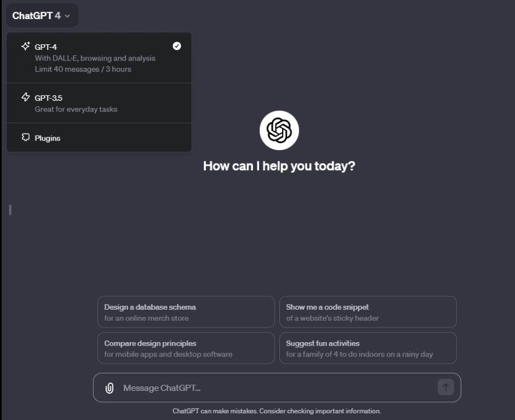Toggle the GPT-4 selected checkmark
The width and height of the screenshot is (515, 420).
coord(177,46)
